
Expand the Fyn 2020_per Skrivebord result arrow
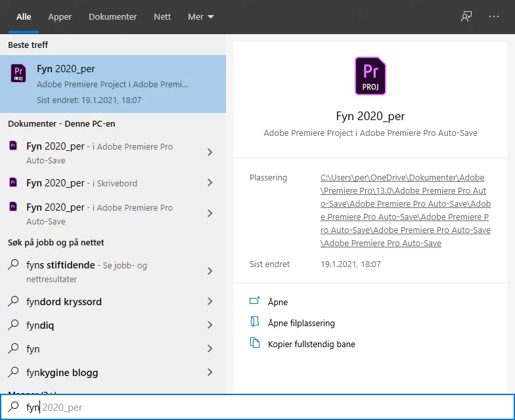[x=210, y=182]
